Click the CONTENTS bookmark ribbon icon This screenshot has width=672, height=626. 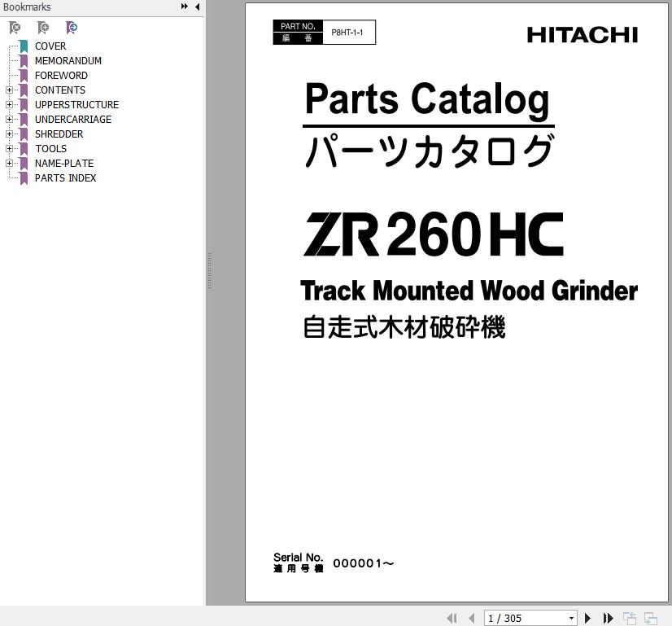[24, 90]
